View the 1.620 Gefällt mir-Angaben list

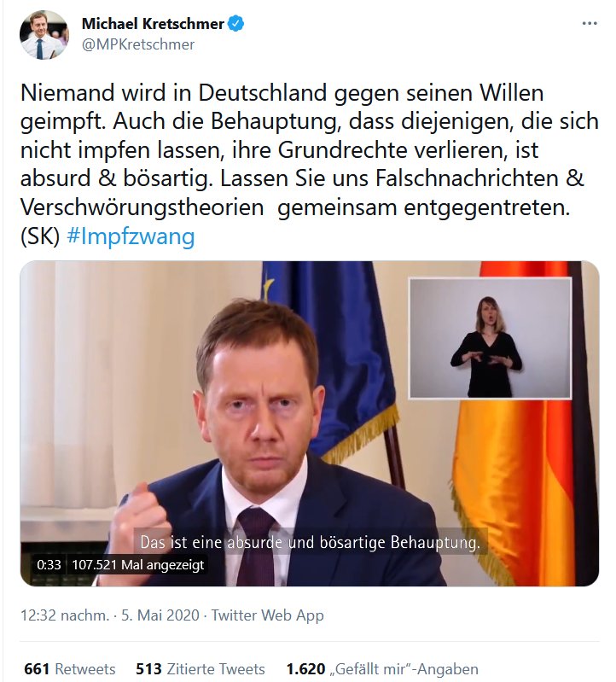[382, 668]
